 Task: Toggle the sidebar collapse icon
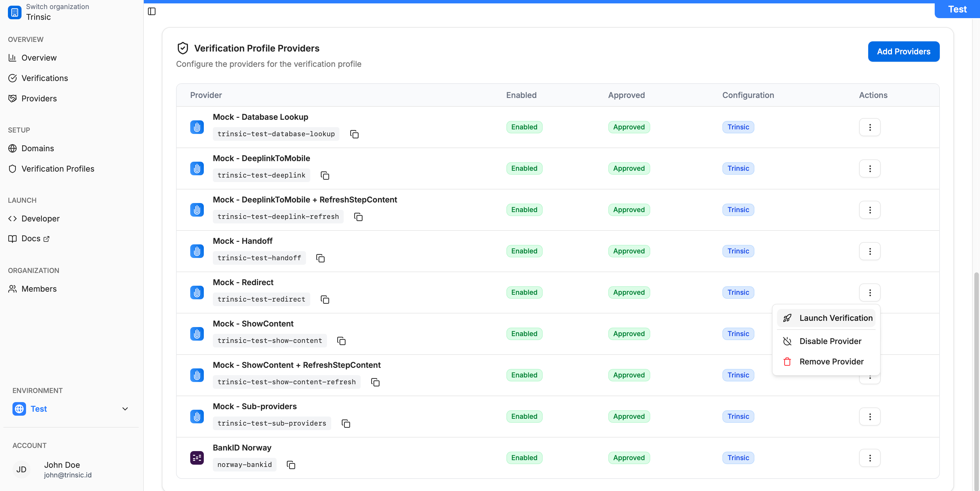(x=151, y=11)
